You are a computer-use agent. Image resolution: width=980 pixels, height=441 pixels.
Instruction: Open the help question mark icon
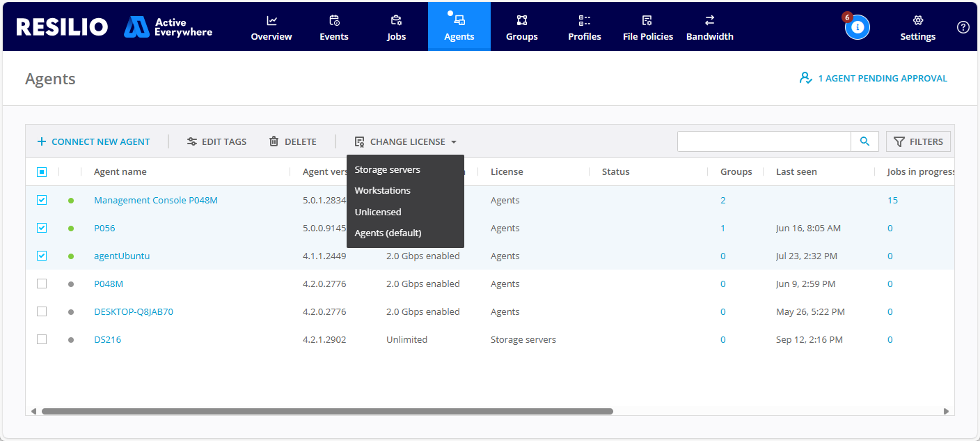coord(963,26)
